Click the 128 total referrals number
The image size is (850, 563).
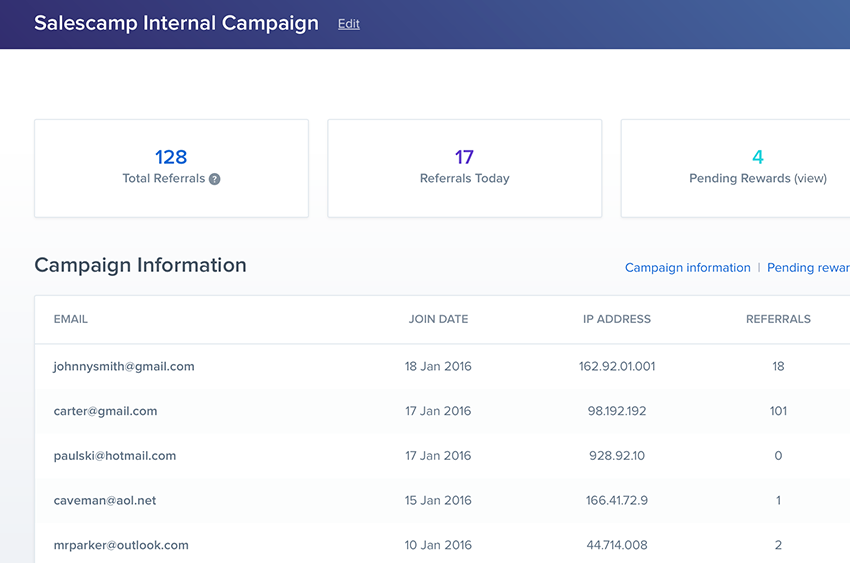click(171, 157)
